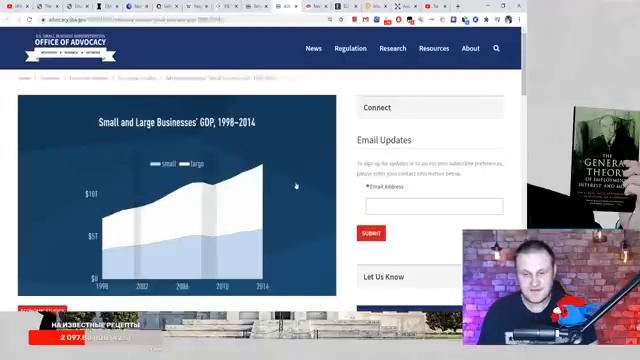The width and height of the screenshot is (640, 360).
Task: Click the Let Us Know section header
Action: tap(410, 277)
